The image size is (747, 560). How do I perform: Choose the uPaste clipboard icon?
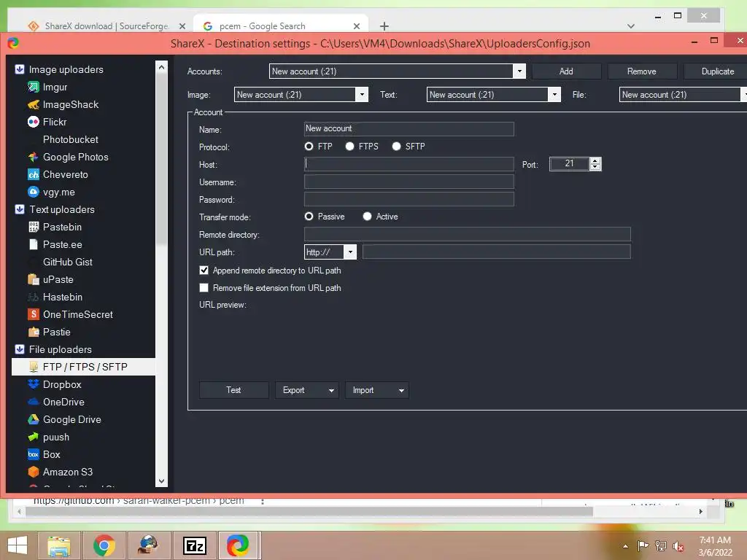[x=33, y=279]
